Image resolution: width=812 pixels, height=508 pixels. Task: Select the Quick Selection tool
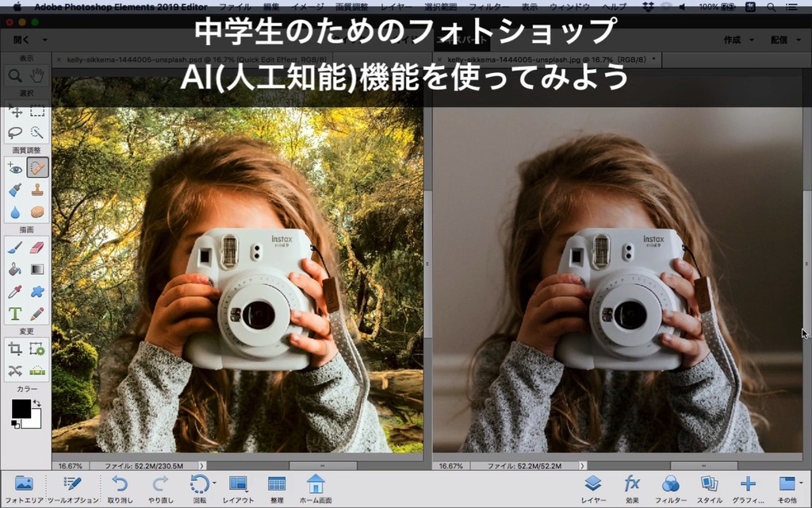pos(36,133)
